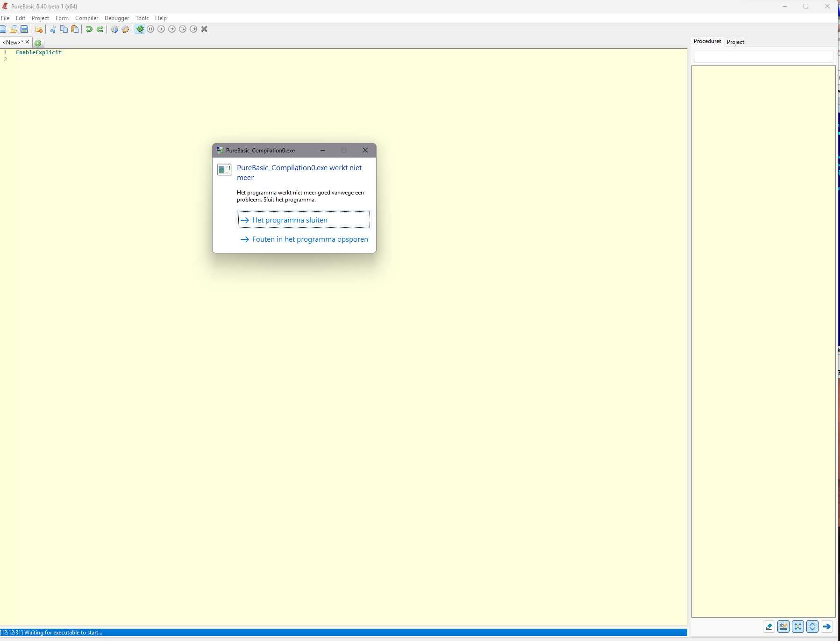The height and width of the screenshot is (641, 840).
Task: Switch to the Project panel tab
Action: click(x=735, y=42)
